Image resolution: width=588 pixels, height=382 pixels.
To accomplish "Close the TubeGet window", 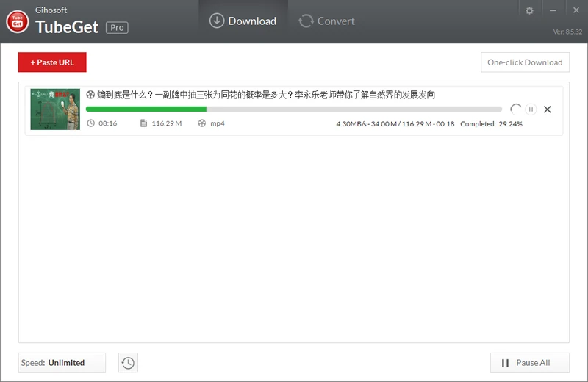I will [x=576, y=10].
